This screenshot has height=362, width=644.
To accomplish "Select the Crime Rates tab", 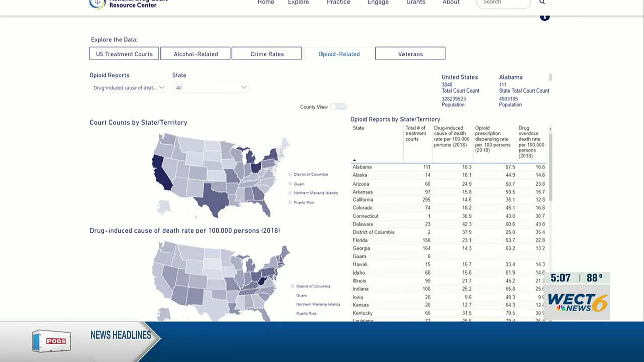I will 267,54.
